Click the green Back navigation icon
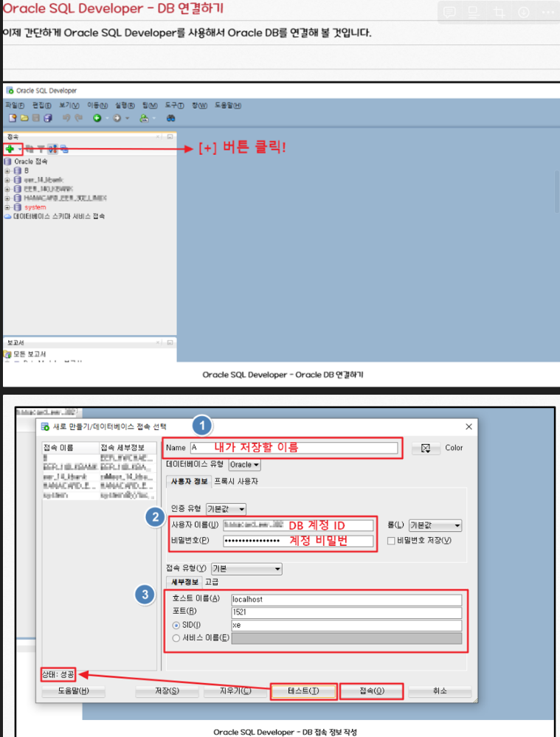560x737 pixels. click(97, 118)
